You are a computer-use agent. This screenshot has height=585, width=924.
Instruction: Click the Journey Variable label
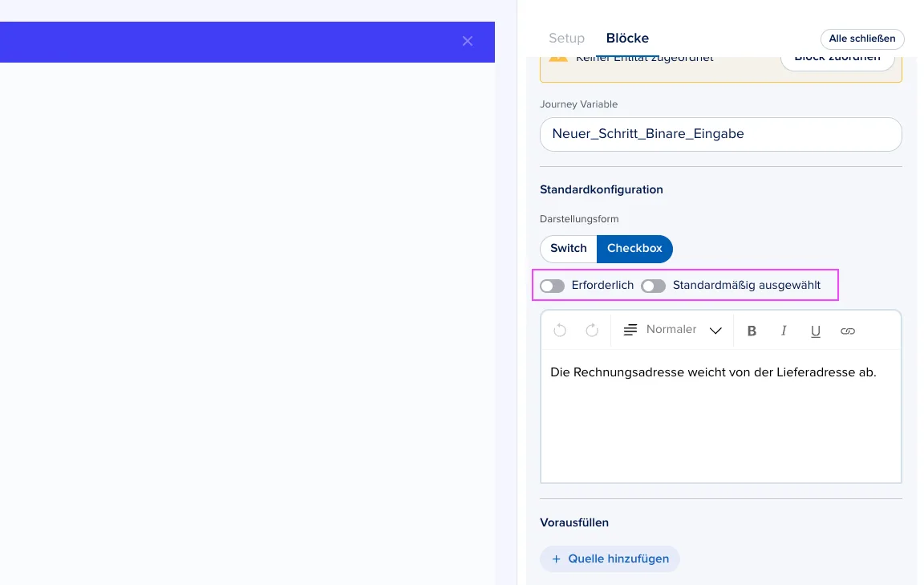578,104
